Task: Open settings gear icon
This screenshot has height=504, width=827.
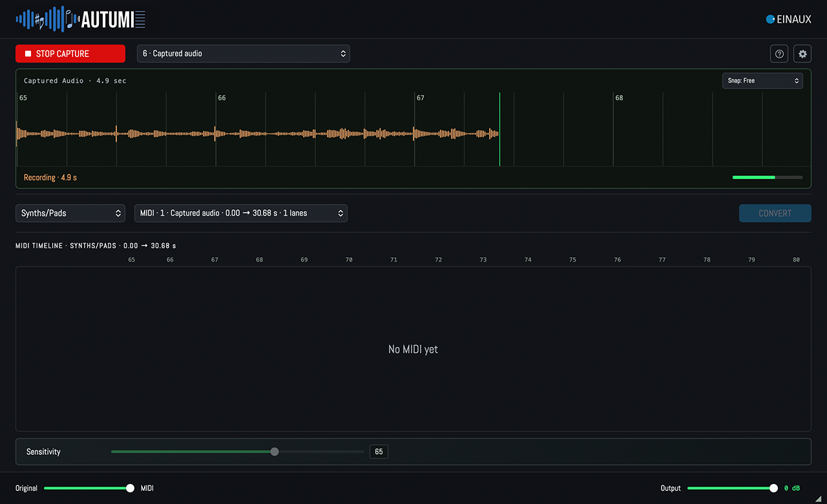Action: pyautogui.click(x=802, y=54)
